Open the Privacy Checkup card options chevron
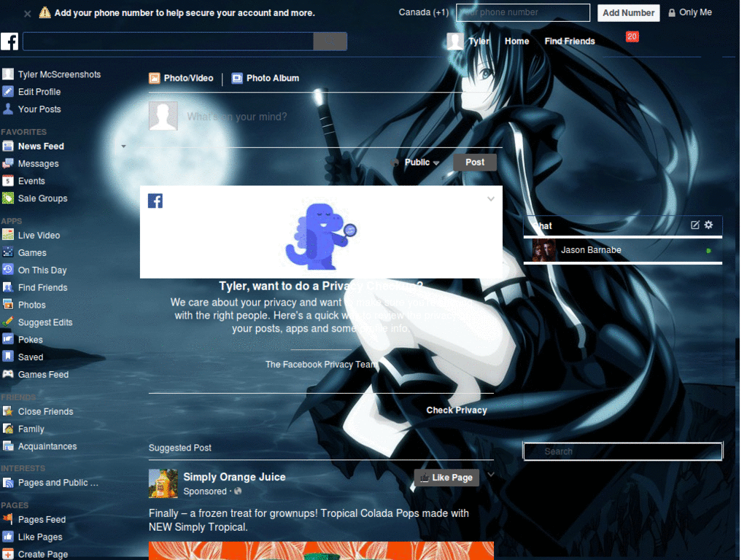This screenshot has width=747, height=560. (x=491, y=198)
